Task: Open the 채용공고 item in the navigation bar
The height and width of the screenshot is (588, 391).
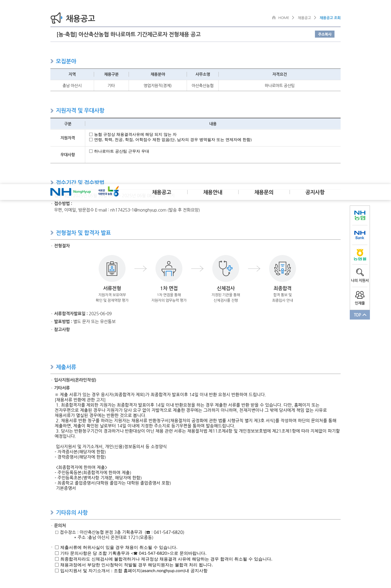Action: (x=162, y=192)
